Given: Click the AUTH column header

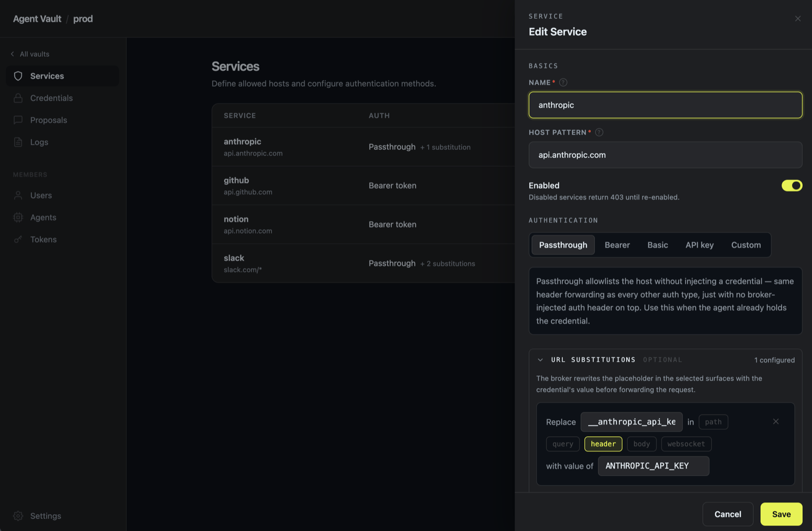Looking at the screenshot, I should (x=379, y=116).
